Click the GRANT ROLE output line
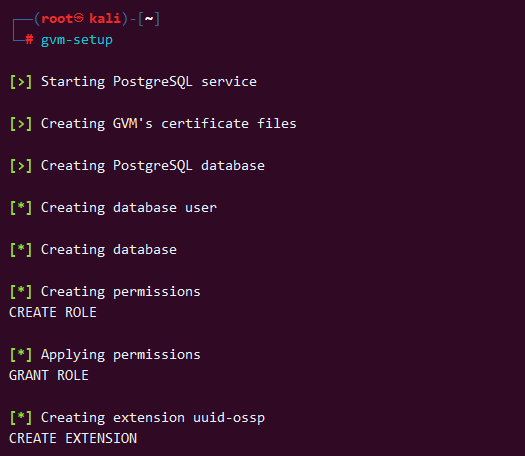525x456 pixels. (49, 376)
